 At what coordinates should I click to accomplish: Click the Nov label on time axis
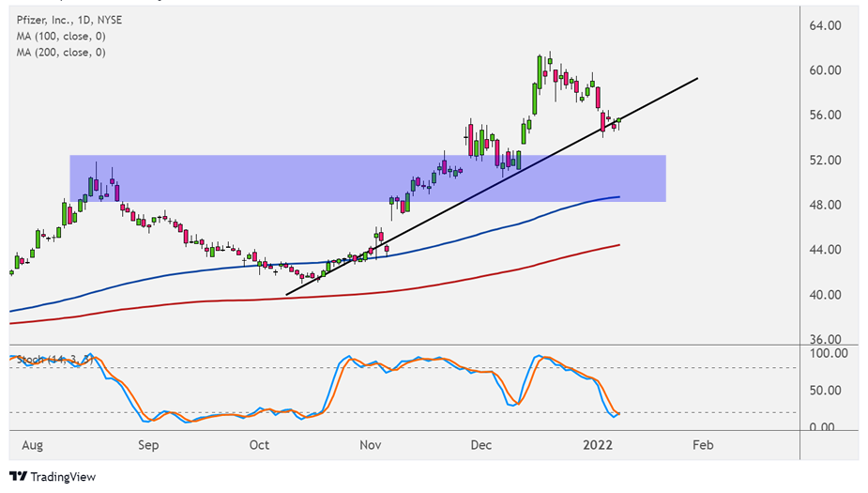[x=371, y=445]
